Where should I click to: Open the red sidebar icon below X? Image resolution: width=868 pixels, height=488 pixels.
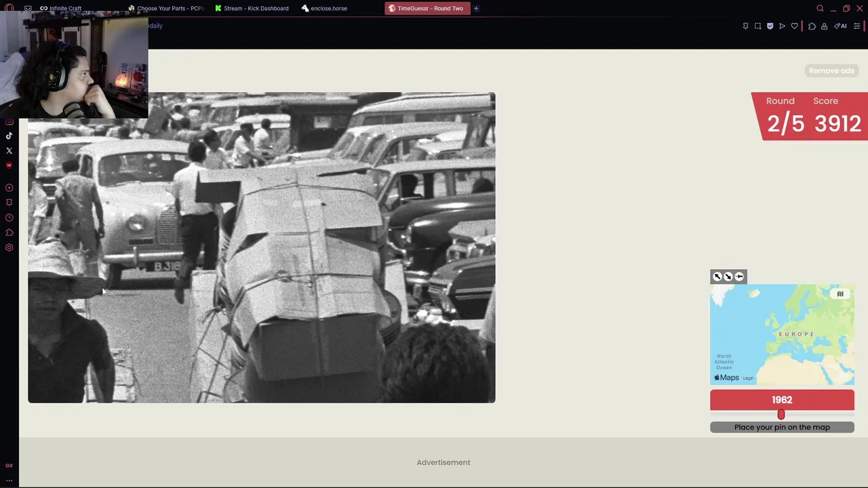coord(9,165)
